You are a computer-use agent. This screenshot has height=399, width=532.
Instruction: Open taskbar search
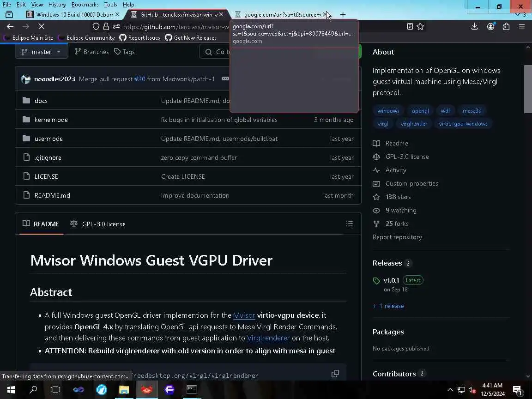pos(33,390)
